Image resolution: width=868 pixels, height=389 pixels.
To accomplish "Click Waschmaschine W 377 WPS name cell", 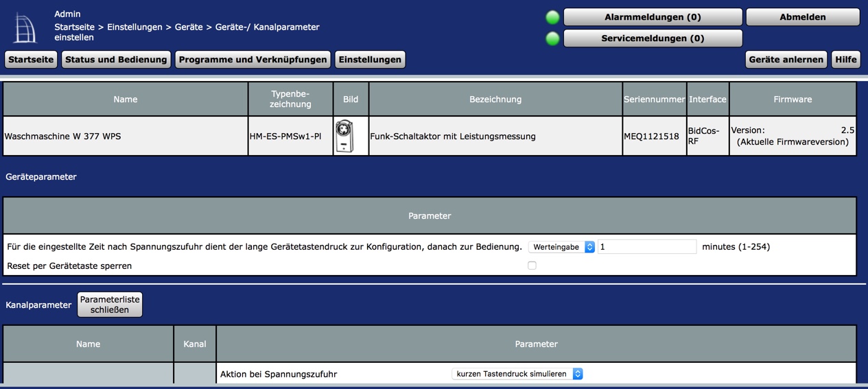I will pos(126,136).
